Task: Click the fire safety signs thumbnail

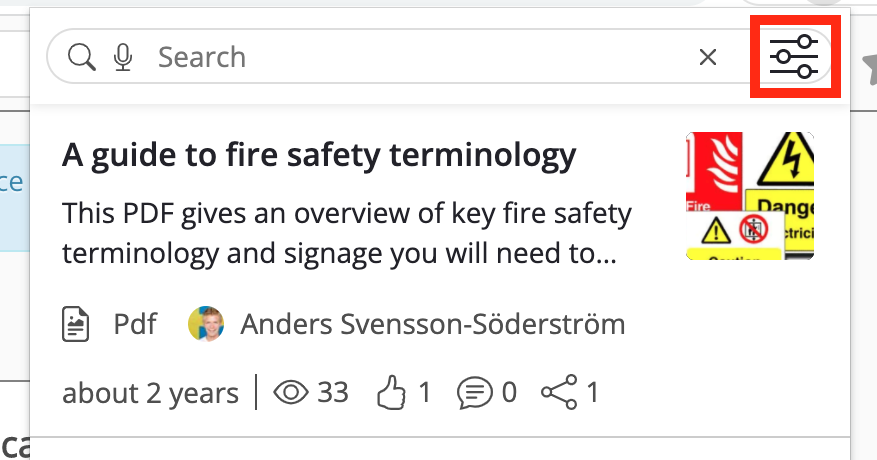Action: (x=749, y=196)
